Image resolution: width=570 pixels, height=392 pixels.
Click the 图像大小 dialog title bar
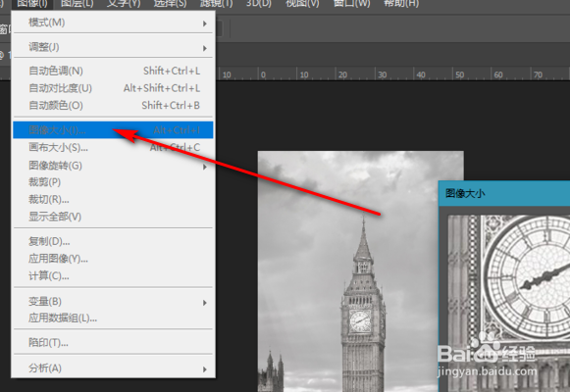(504, 193)
